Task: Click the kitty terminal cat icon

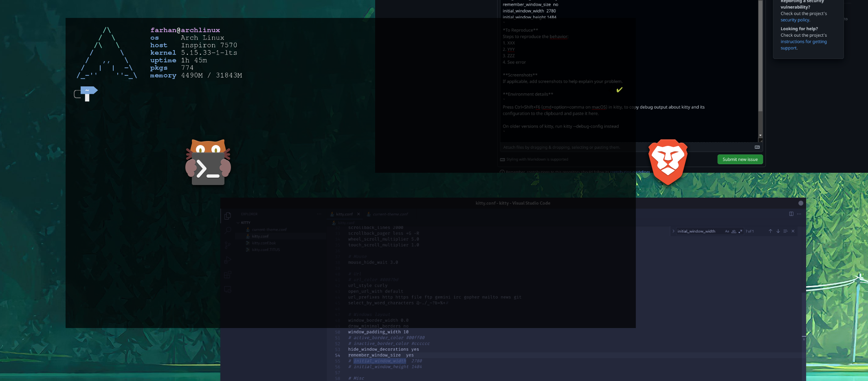Action: [x=208, y=162]
